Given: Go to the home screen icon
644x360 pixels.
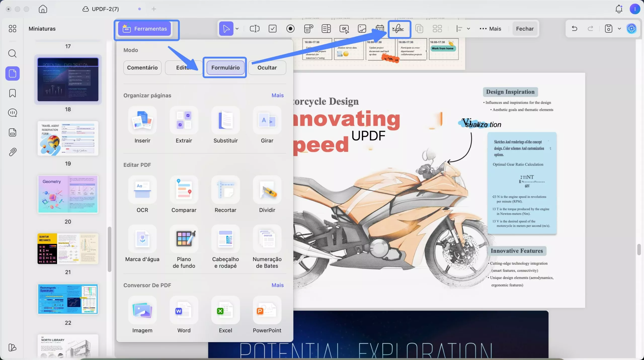Looking at the screenshot, I should point(43,9).
